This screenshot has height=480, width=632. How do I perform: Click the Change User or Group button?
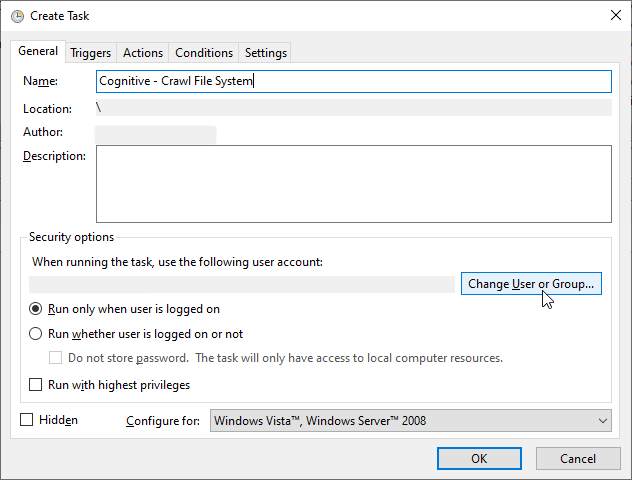pyautogui.click(x=531, y=284)
